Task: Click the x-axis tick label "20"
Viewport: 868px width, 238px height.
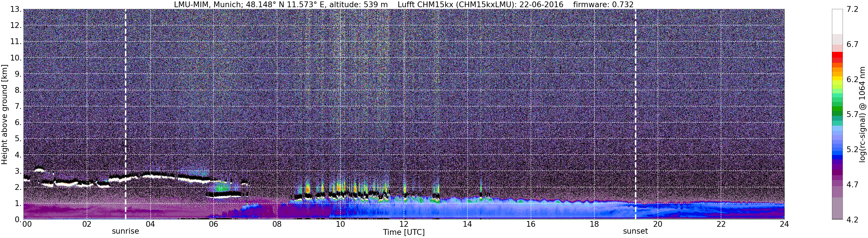Action: 657,224
